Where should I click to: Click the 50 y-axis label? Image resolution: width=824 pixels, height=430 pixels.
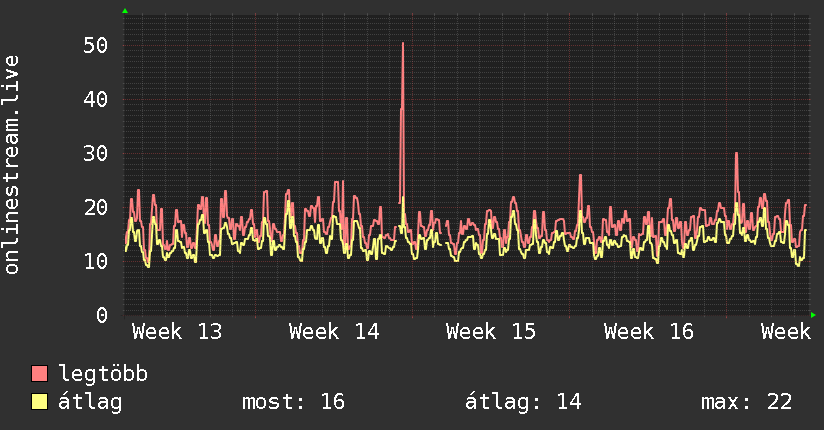[96, 45]
